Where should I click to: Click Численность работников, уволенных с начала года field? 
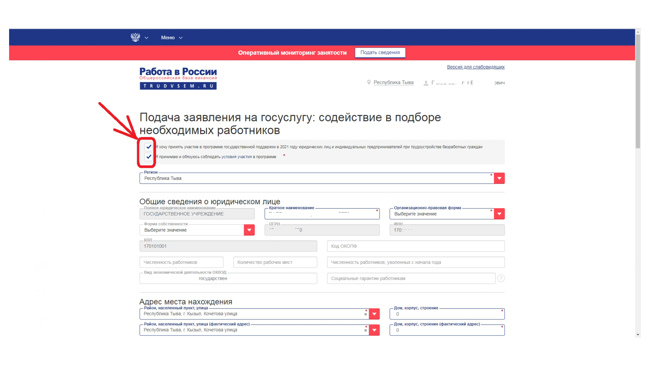point(416,262)
